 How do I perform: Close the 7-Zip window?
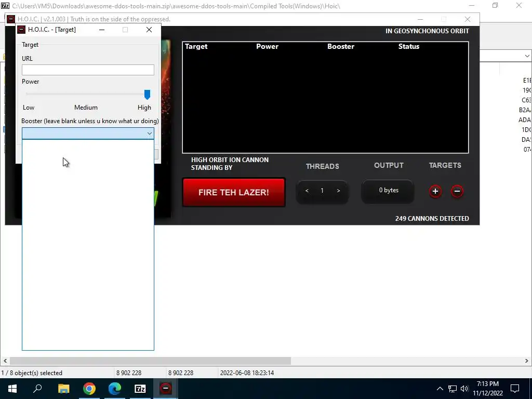click(519, 5)
